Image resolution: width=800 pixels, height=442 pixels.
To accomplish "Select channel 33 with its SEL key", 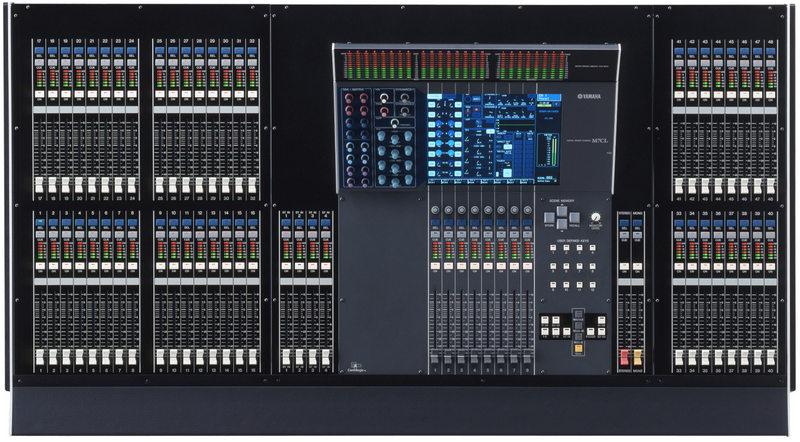I will click(x=679, y=224).
